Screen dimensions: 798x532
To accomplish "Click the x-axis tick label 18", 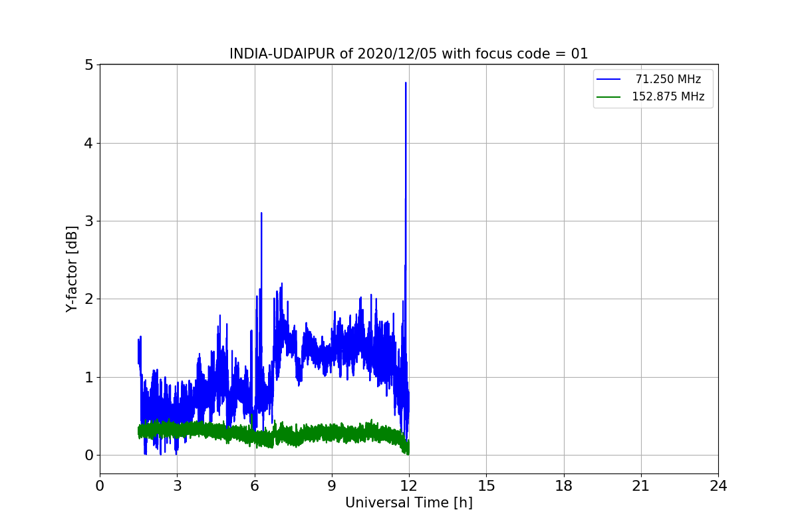I will (563, 486).
